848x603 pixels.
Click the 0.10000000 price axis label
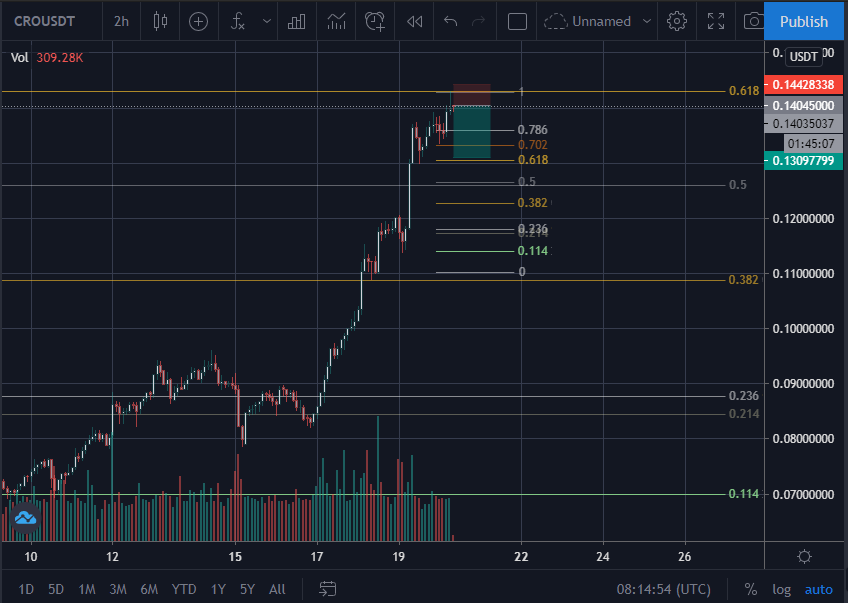click(x=803, y=329)
